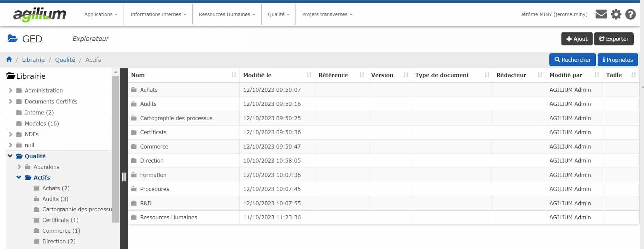
Task: Expand the NDFs tree node
Action: 10,134
